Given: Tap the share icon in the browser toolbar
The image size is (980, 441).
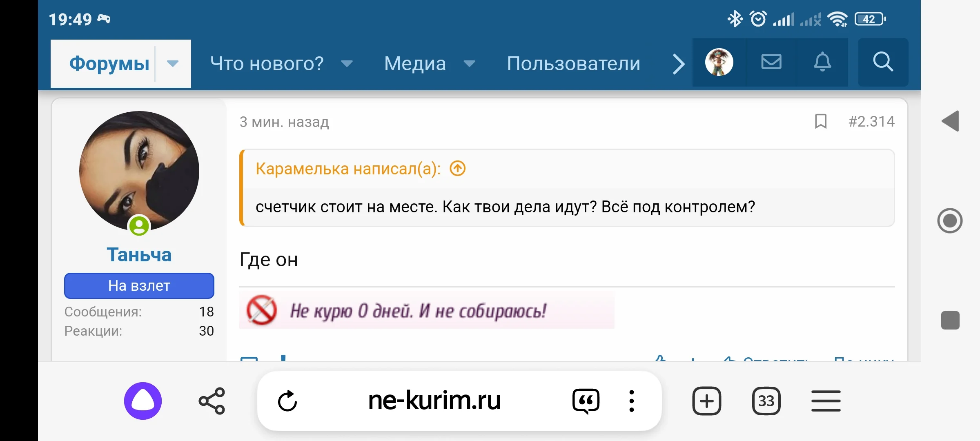Looking at the screenshot, I should 212,401.
